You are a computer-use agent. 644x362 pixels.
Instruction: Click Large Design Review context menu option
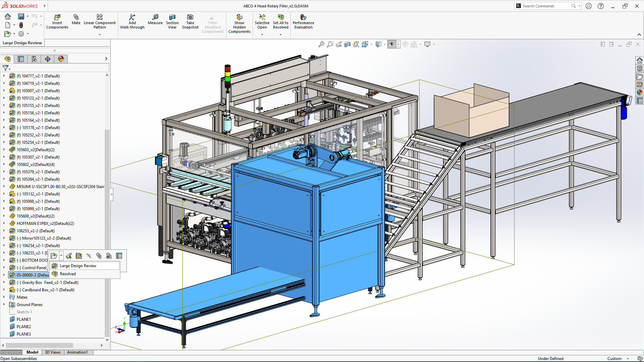[x=78, y=266]
